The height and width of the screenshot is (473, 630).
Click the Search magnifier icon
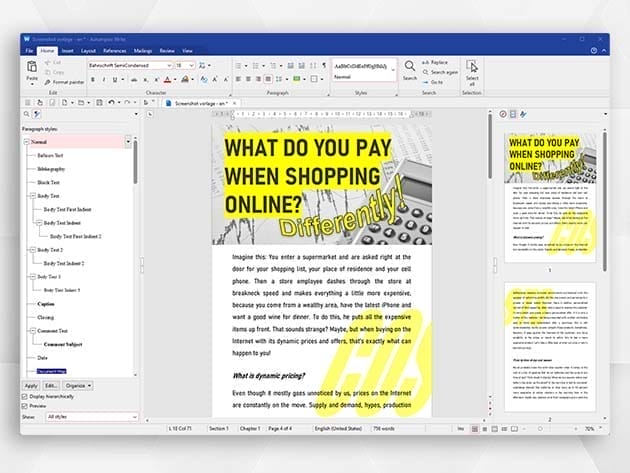pyautogui.click(x=410, y=68)
